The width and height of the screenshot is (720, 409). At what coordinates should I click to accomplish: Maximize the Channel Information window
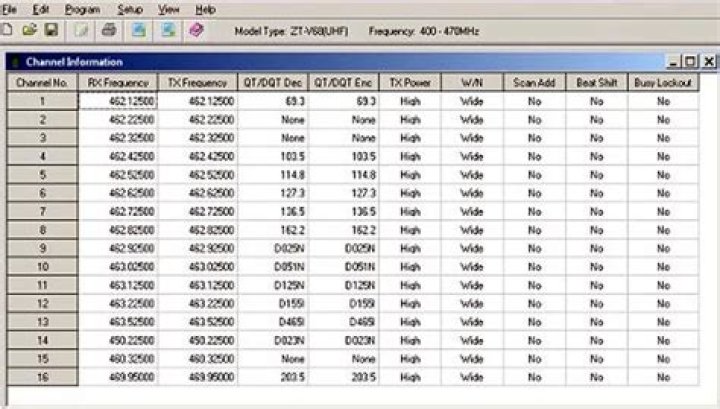[x=690, y=61]
